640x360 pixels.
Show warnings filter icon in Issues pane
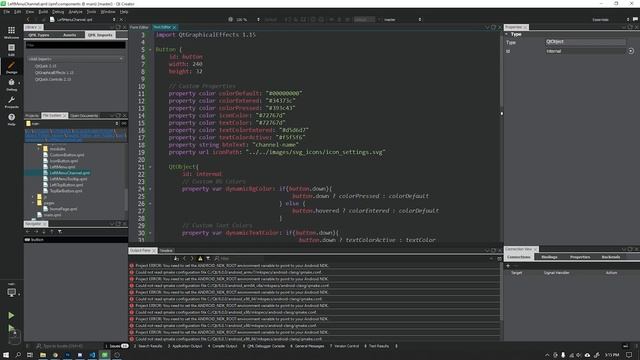coord(200,258)
